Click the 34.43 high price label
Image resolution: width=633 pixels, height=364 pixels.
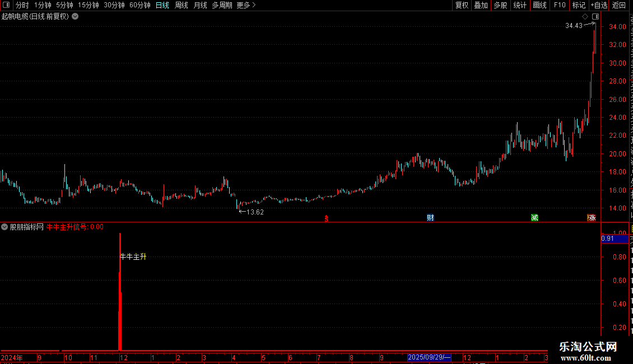coord(574,26)
